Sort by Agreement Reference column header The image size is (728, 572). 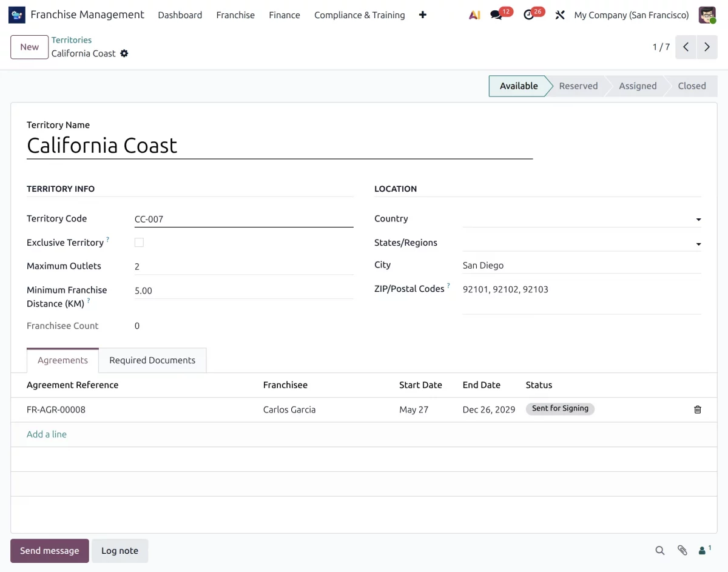pos(73,385)
